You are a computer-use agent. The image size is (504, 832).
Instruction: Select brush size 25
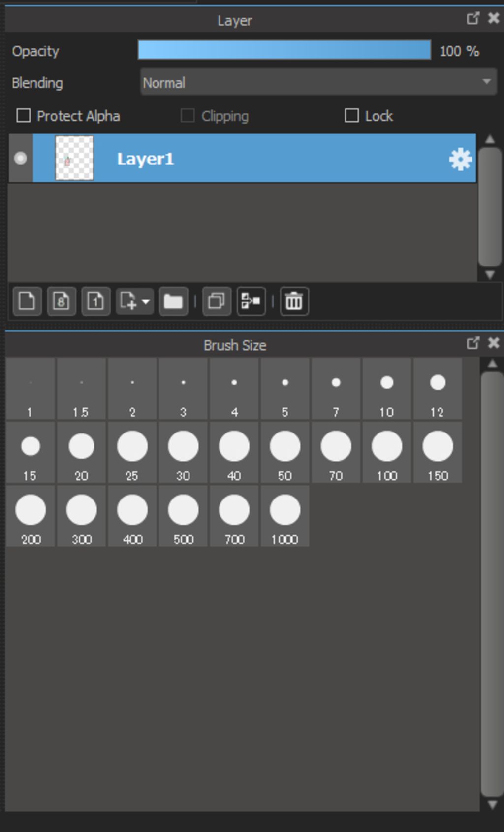tap(132, 452)
